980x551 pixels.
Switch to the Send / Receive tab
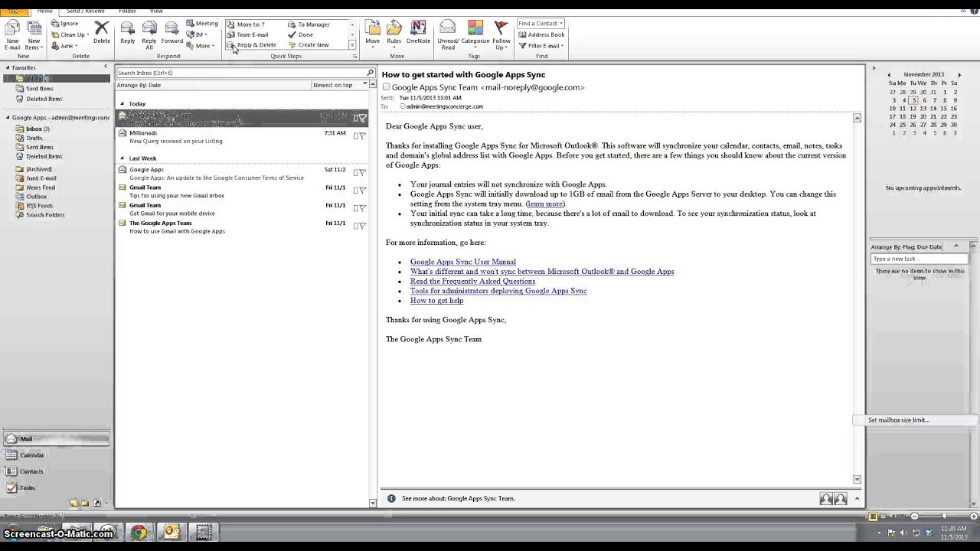click(85, 11)
